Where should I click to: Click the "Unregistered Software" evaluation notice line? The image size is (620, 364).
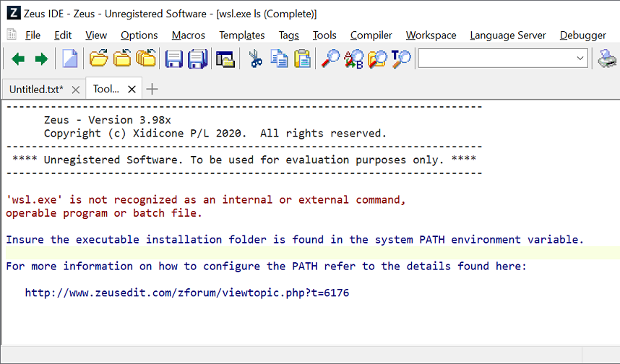click(244, 160)
